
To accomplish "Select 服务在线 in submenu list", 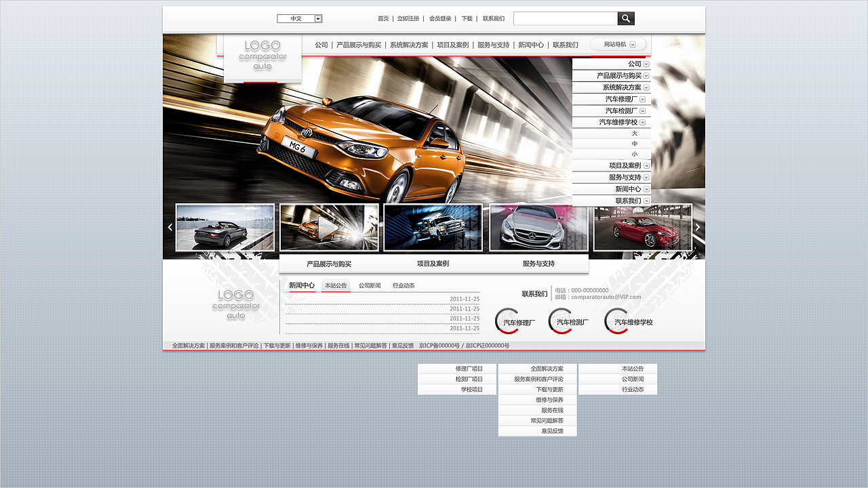I will tap(538, 411).
